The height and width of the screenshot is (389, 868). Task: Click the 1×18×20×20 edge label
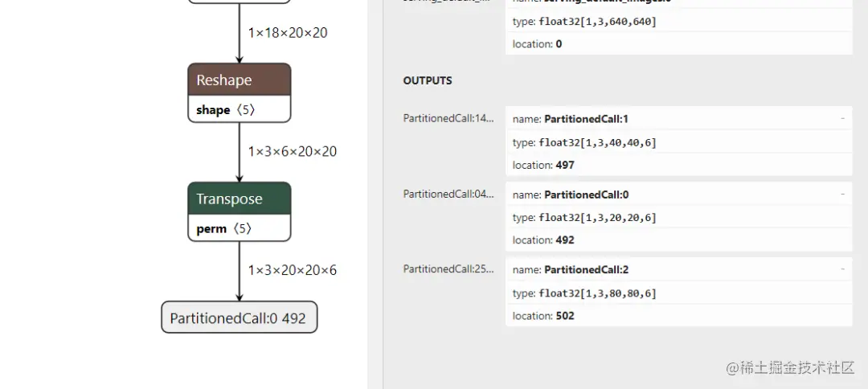click(x=288, y=33)
